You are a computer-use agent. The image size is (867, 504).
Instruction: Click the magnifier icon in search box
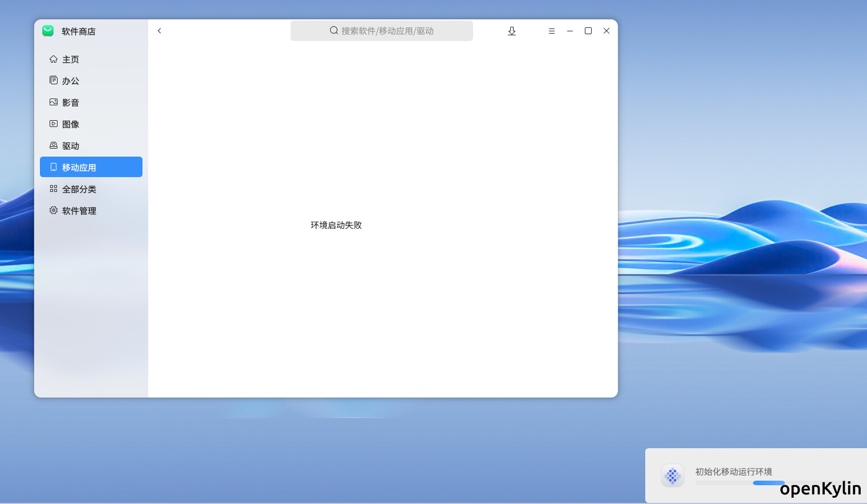coord(334,31)
